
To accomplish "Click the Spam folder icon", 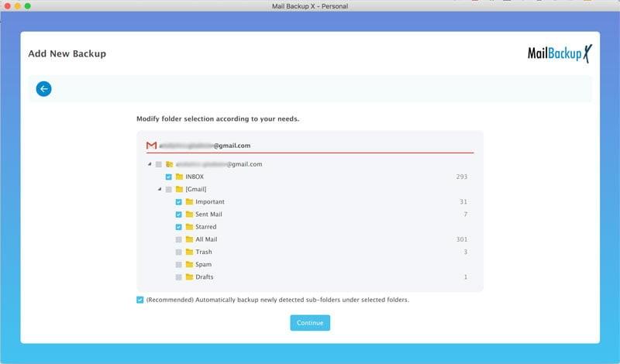I will (189, 264).
